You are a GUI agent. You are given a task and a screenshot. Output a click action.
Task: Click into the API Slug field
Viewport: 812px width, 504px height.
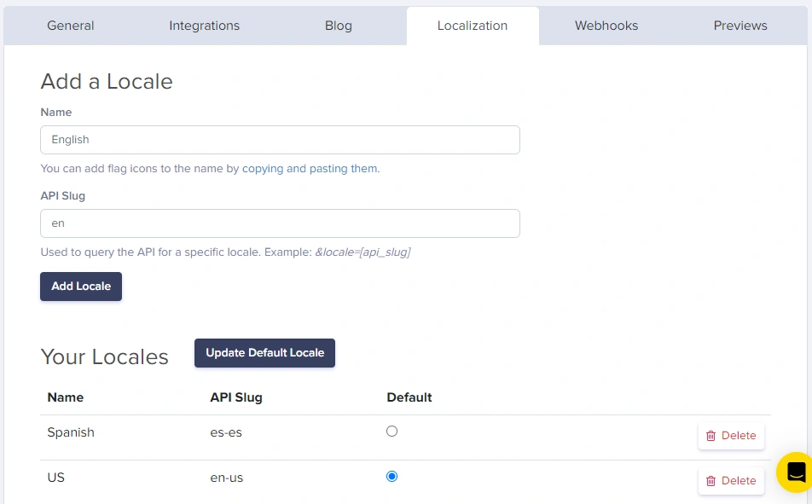[x=280, y=223]
